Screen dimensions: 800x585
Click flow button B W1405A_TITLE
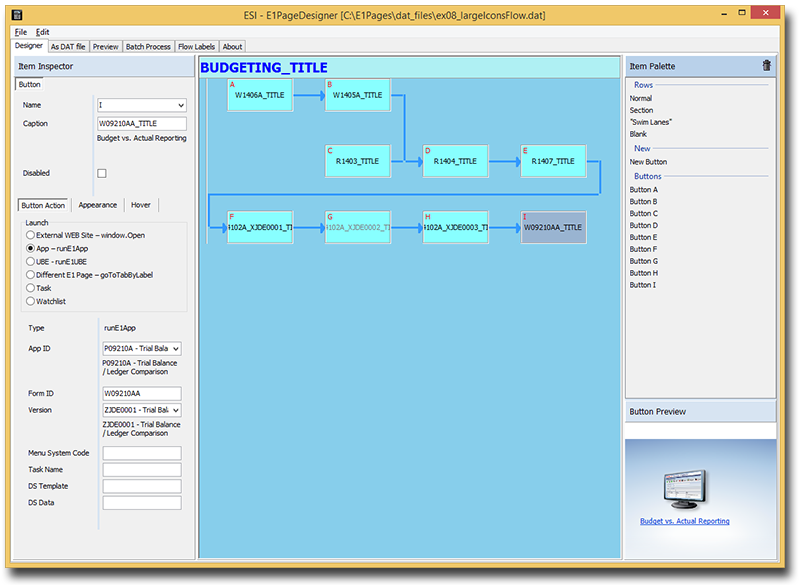(x=358, y=95)
